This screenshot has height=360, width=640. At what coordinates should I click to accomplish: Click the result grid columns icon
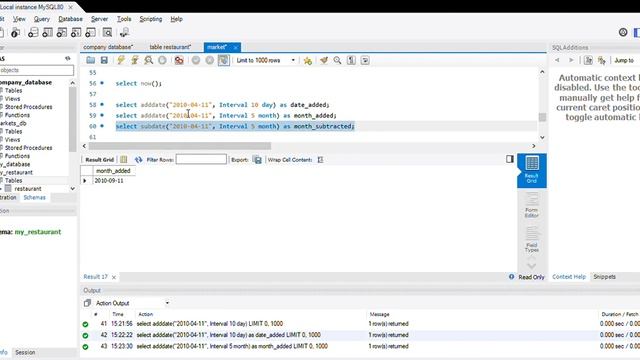tap(124, 160)
